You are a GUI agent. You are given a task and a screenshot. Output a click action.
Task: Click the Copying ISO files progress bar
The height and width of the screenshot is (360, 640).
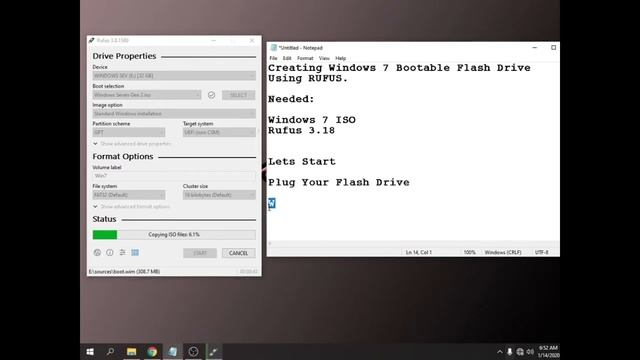pyautogui.click(x=174, y=235)
